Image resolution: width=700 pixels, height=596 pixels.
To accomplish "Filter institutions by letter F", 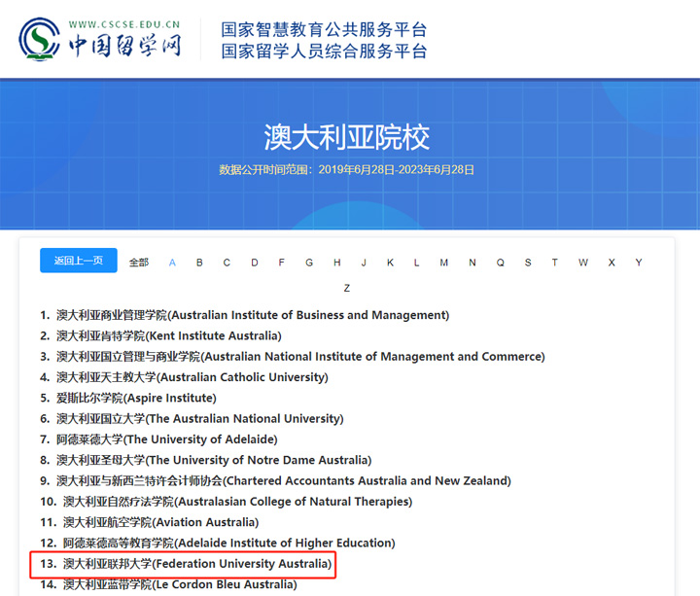I will [281, 263].
